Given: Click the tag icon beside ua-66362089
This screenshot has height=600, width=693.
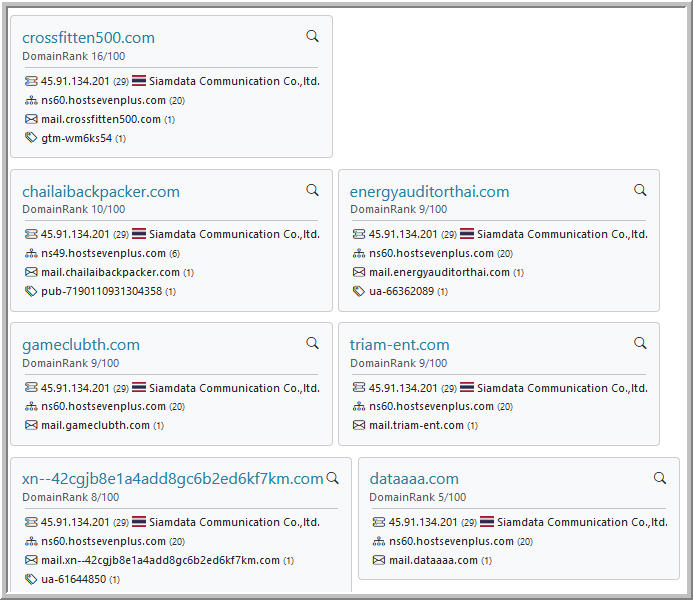Looking at the screenshot, I should (x=359, y=291).
